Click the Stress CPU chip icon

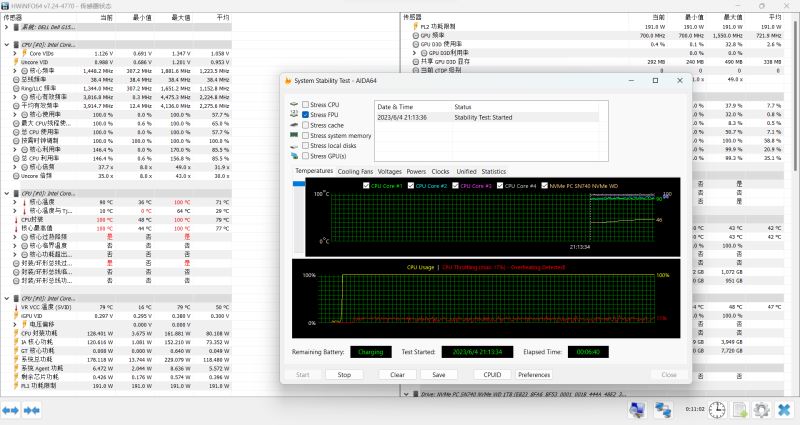tap(294, 104)
